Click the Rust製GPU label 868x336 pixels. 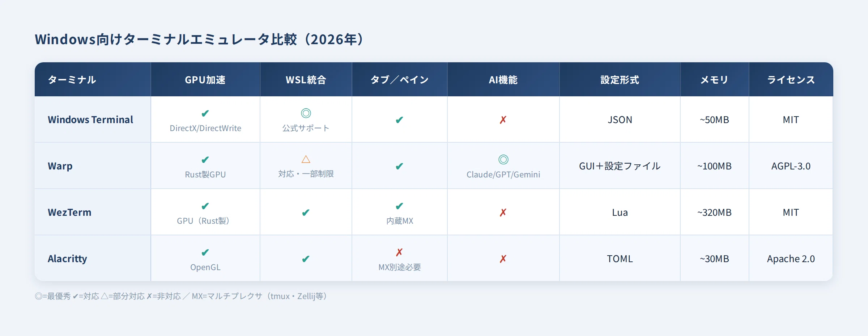pyautogui.click(x=205, y=175)
